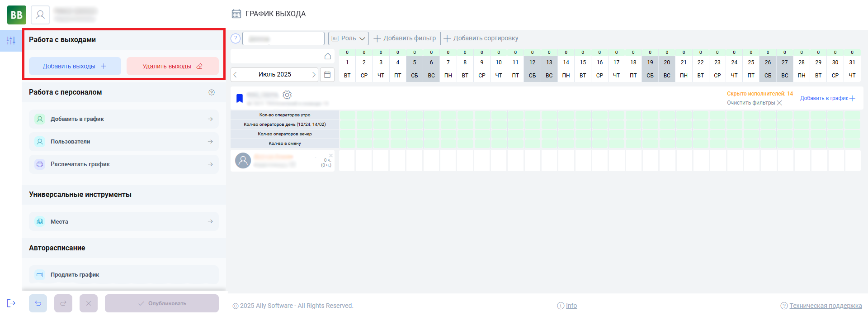Click the sliders settings icon in left sidebar
Image resolution: width=868 pixels, height=316 pixels.
click(11, 41)
